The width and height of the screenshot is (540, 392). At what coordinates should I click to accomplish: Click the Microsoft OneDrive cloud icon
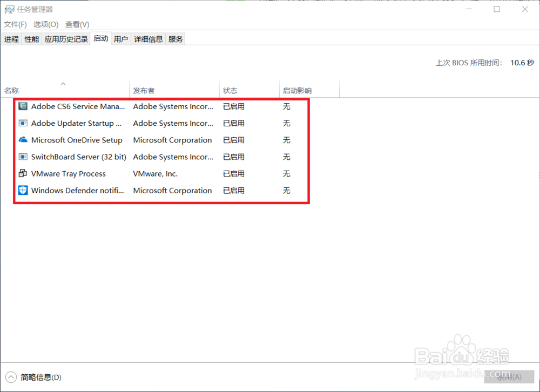23,139
